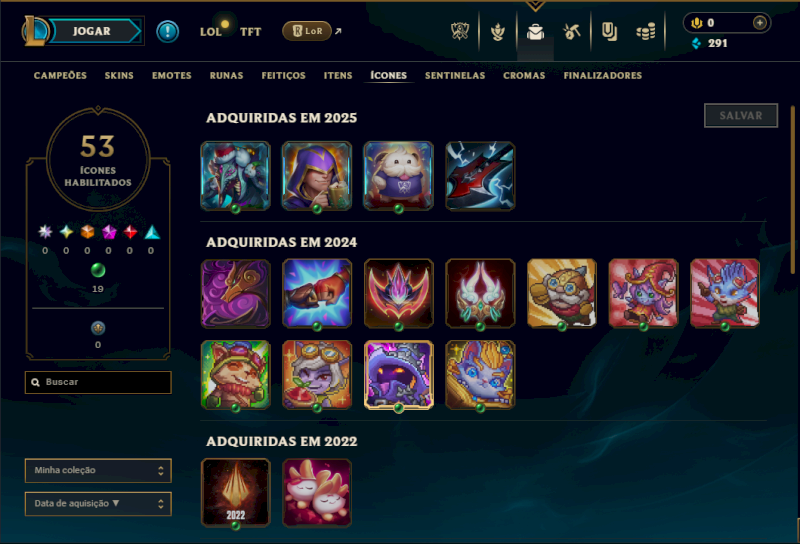
Task: Click the blue exclamation notification icon
Action: (167, 32)
